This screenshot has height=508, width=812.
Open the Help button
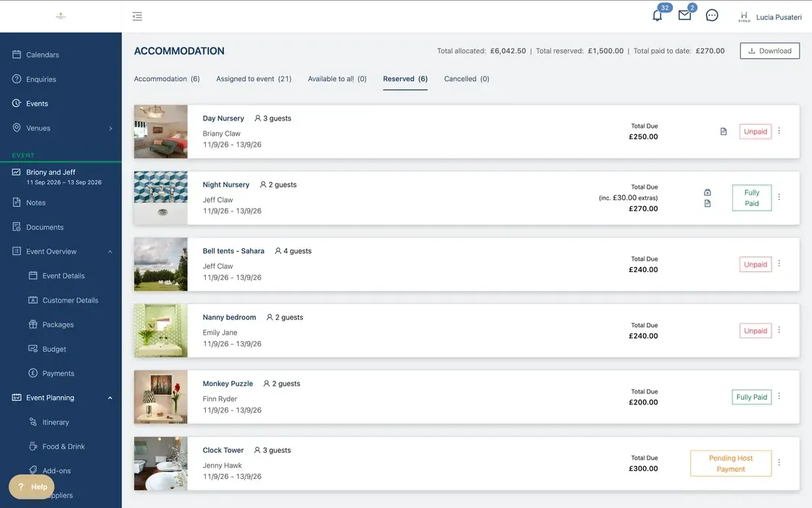click(x=32, y=486)
